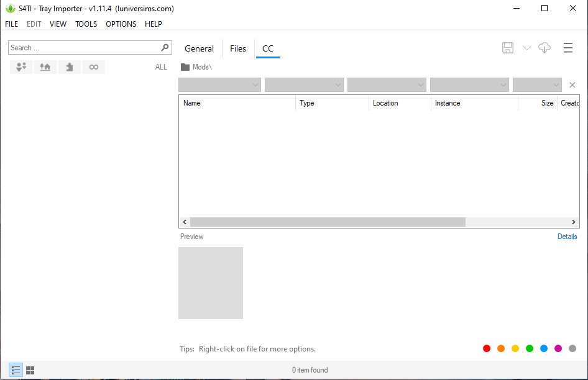Click the empty preview thumbnail

coord(211,283)
